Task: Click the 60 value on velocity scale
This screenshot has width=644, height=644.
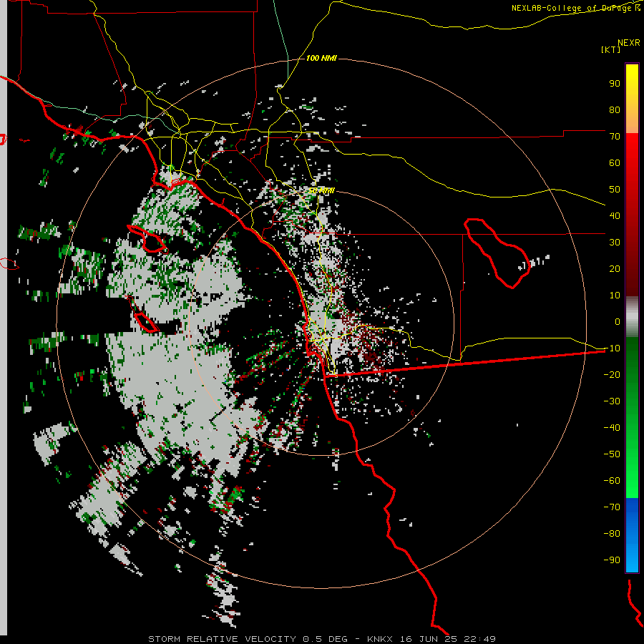Action: (615, 162)
